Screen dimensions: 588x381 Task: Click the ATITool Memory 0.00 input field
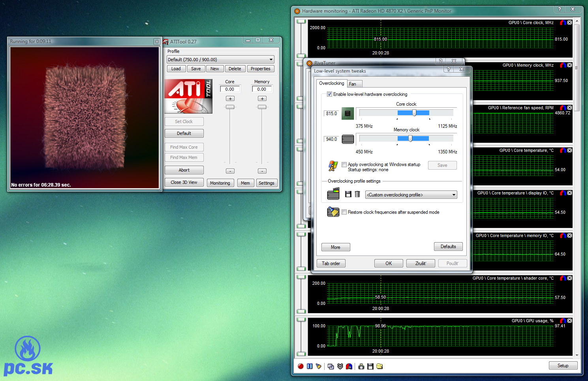(262, 89)
